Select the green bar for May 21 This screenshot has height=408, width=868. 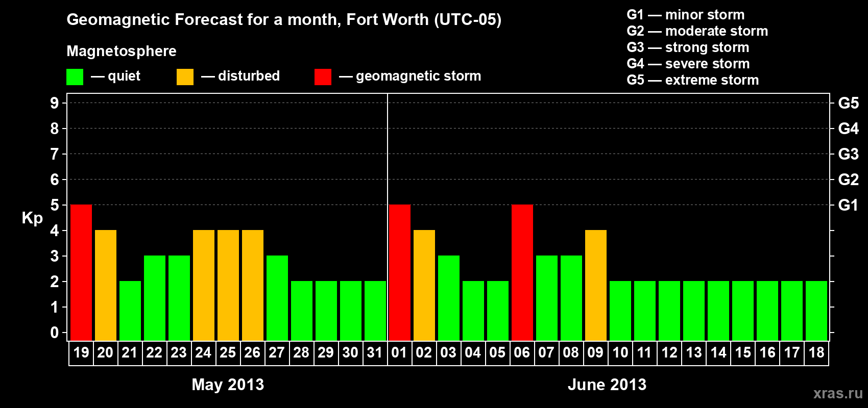tap(130, 311)
